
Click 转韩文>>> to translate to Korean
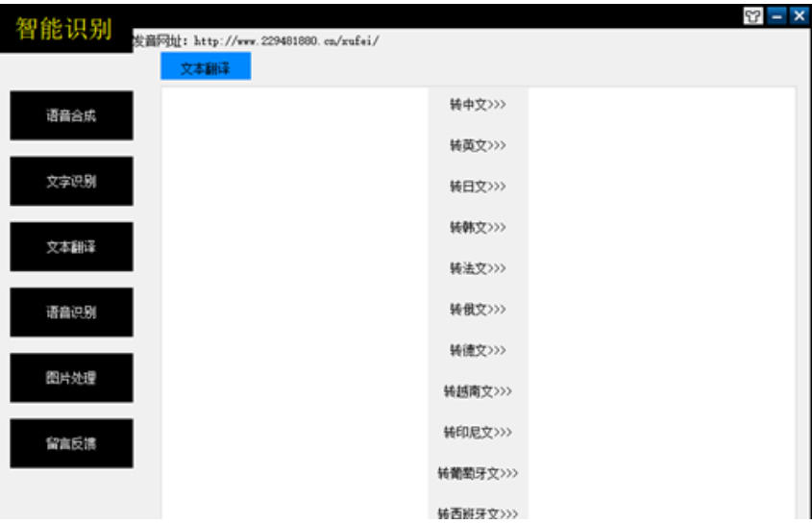478,228
